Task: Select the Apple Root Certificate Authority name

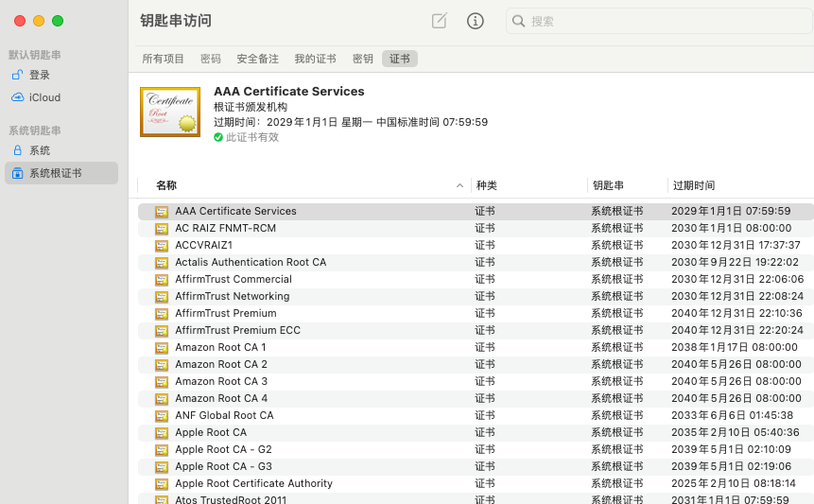Action: point(254,484)
